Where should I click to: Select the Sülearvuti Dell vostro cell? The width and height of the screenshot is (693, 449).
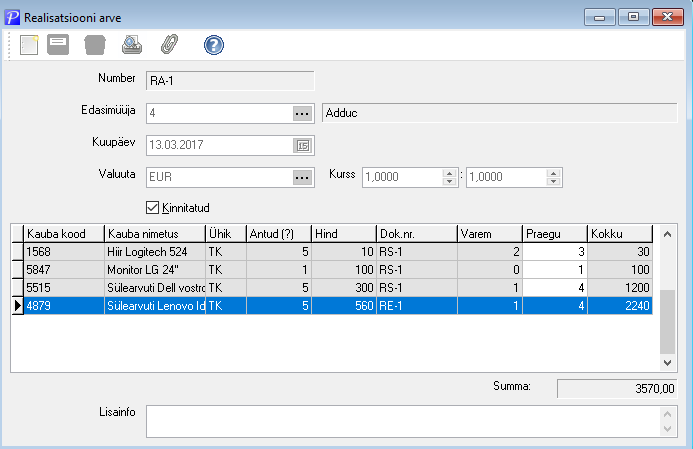pos(155,288)
